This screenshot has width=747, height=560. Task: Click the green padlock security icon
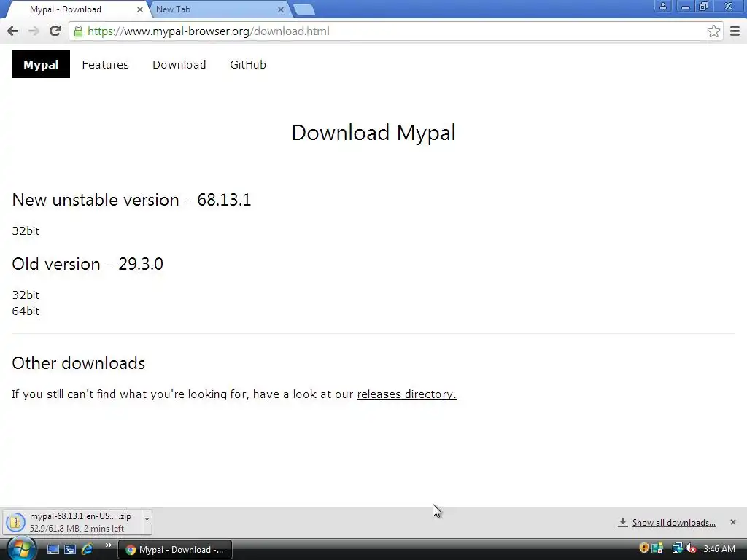pyautogui.click(x=79, y=31)
